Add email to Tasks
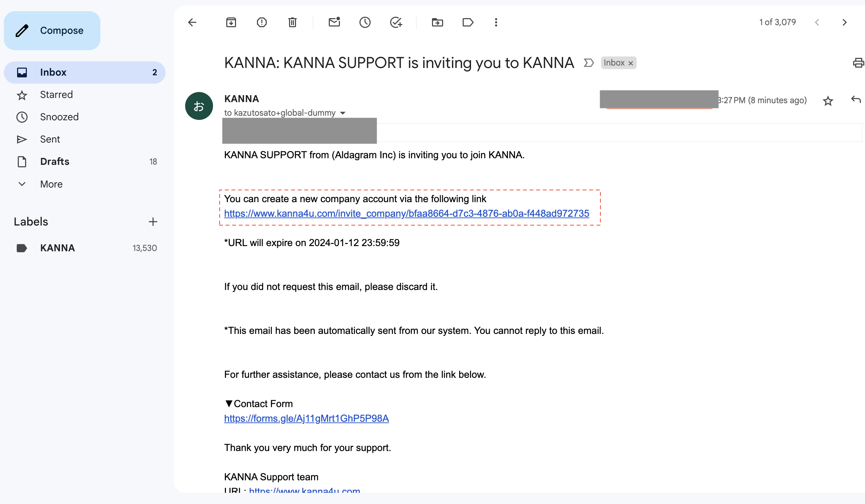Image resolution: width=865 pixels, height=504 pixels. click(x=396, y=22)
